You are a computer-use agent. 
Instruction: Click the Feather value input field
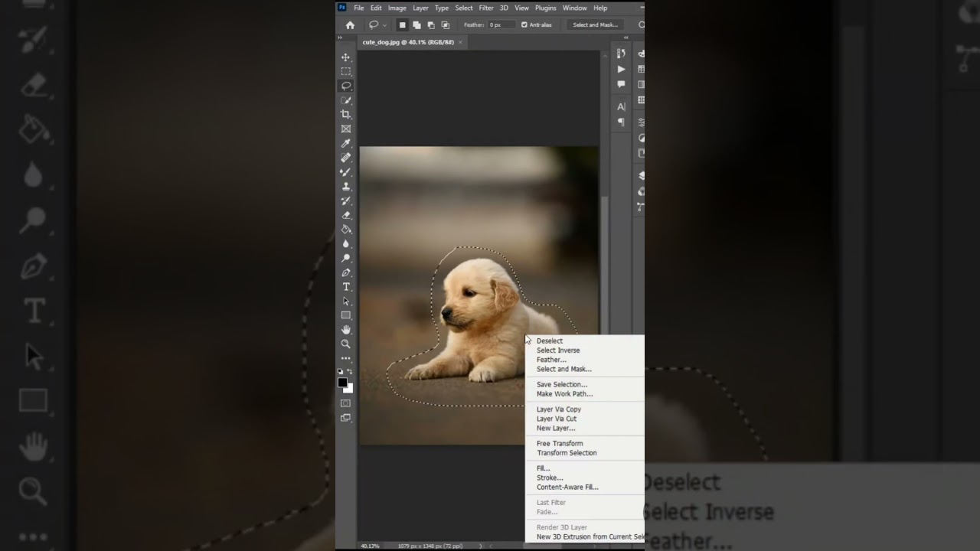pos(501,24)
